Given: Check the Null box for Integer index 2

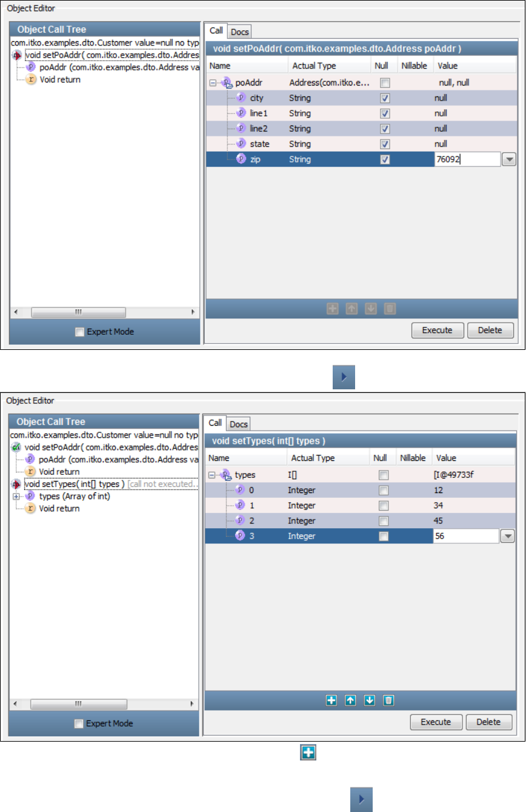Looking at the screenshot, I should 383,521.
